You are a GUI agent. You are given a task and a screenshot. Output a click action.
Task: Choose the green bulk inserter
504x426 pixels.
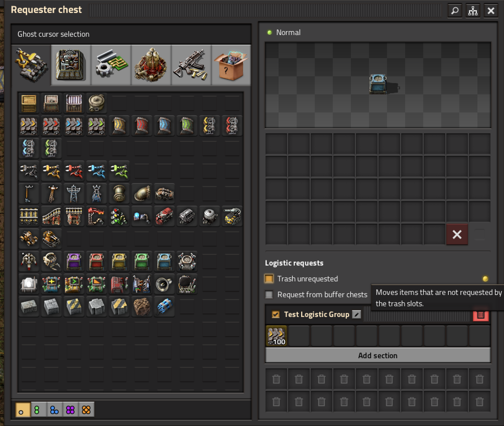coord(119,171)
